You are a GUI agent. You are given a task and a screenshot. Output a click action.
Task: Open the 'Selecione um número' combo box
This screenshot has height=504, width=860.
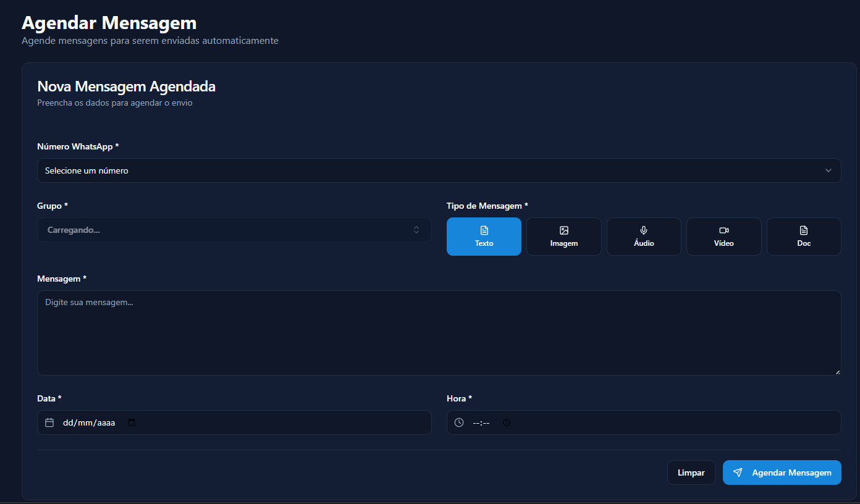pos(432,170)
